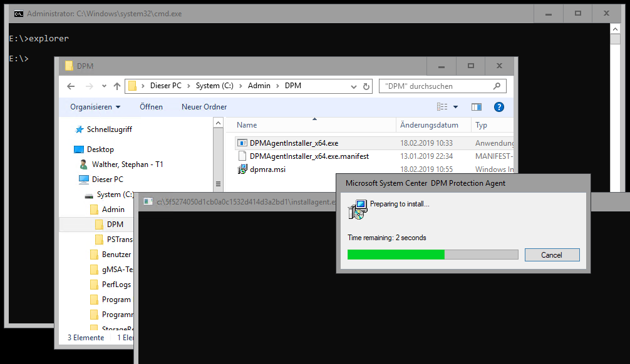Click the Benutzer folder icon
Viewport: 630px width, 364px height.
tap(94, 255)
